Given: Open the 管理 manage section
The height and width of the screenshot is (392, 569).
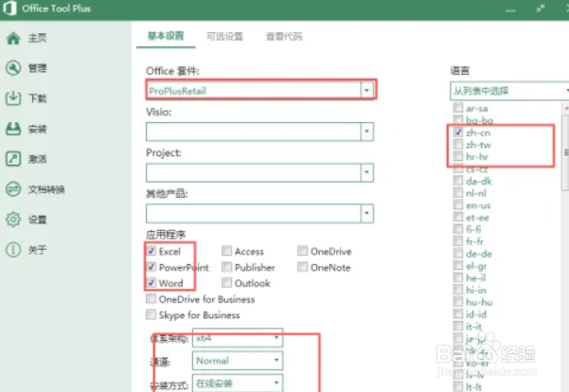Looking at the screenshot, I should pyautogui.click(x=27, y=68).
